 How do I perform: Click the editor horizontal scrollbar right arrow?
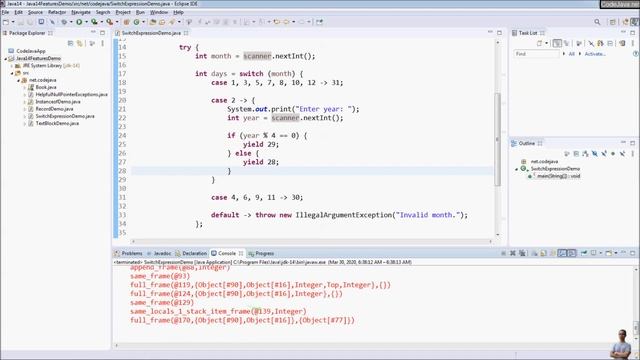click(490, 242)
